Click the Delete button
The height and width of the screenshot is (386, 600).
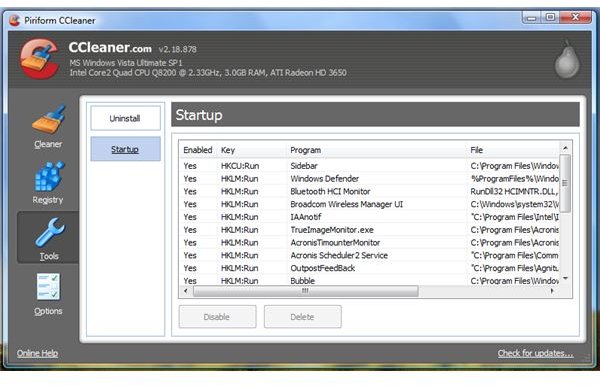coord(302,317)
